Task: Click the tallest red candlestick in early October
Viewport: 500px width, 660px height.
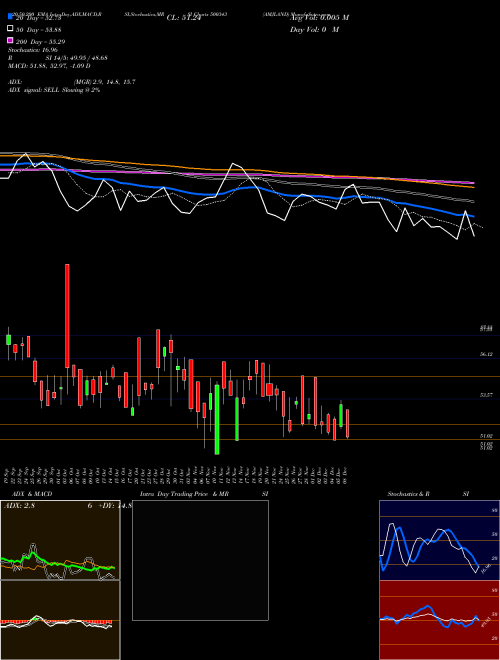Action: point(67,316)
